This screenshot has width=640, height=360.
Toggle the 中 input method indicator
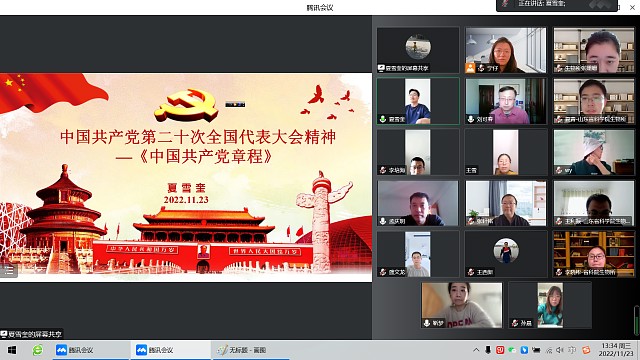coord(572,350)
